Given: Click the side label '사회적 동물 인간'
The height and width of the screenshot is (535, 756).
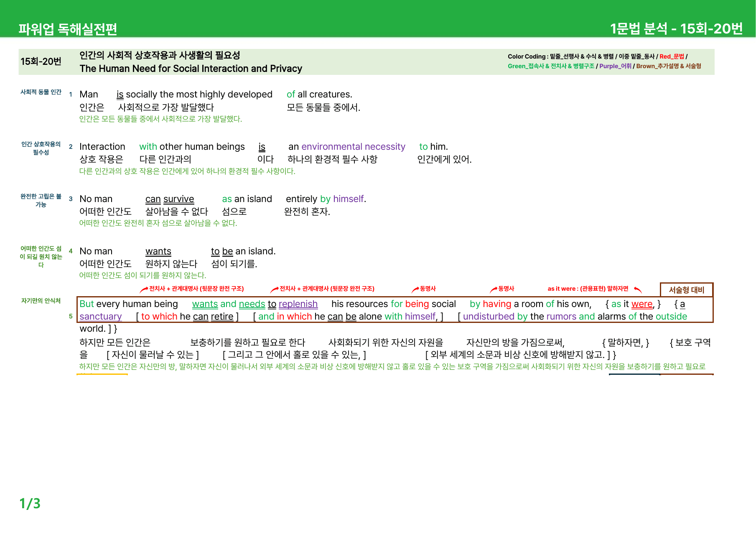Looking at the screenshot, I should 41,92.
